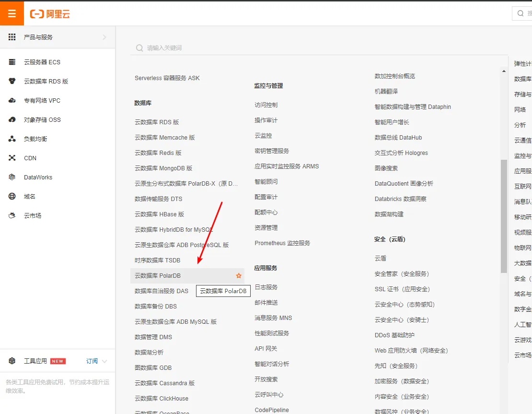Toggle the favorite star on 云数据库 PolarDB
The width and height of the screenshot is (532, 414).
[x=239, y=275]
